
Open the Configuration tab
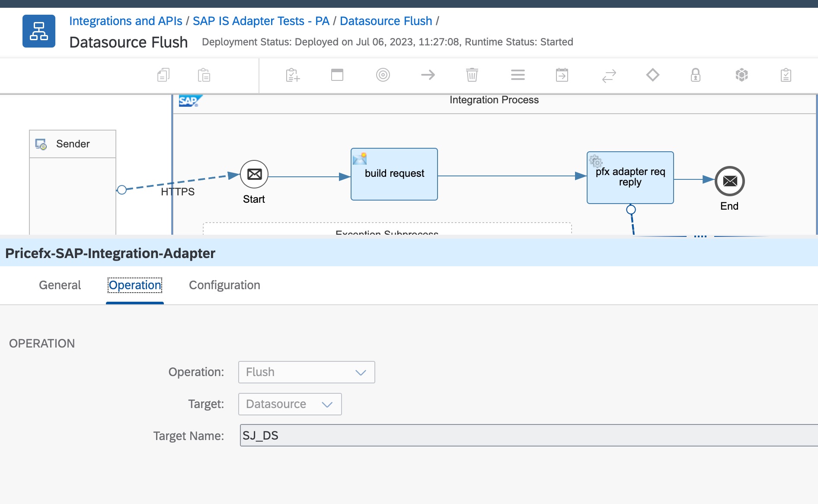pos(224,285)
